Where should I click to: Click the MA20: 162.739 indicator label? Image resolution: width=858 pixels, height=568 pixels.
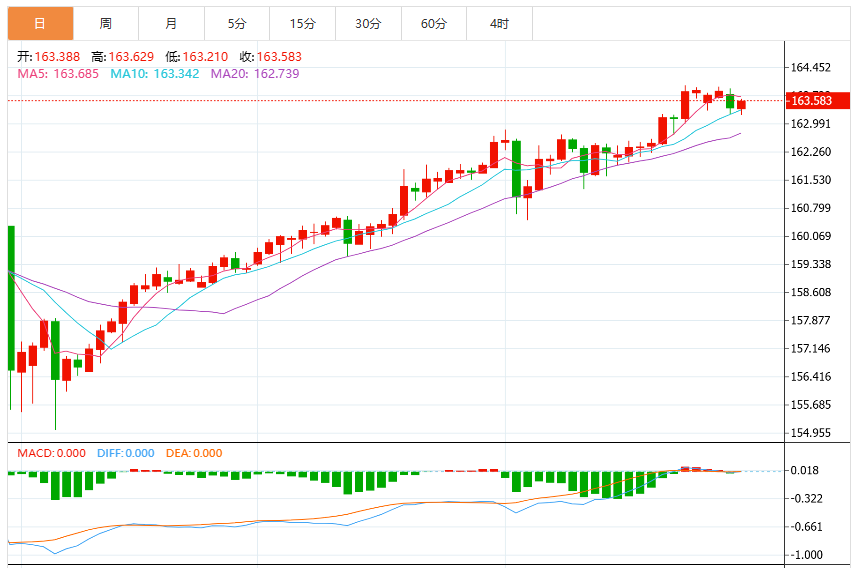(255, 74)
